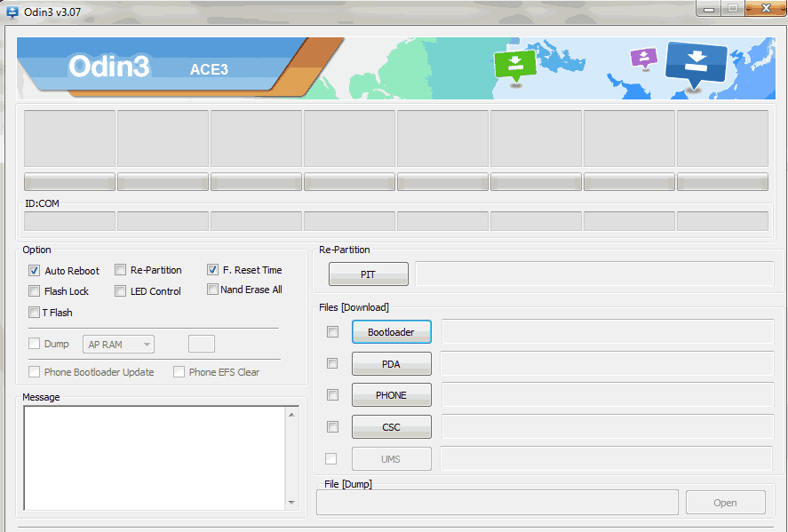
Task: Browse for a Bootloader file
Action: (x=392, y=332)
